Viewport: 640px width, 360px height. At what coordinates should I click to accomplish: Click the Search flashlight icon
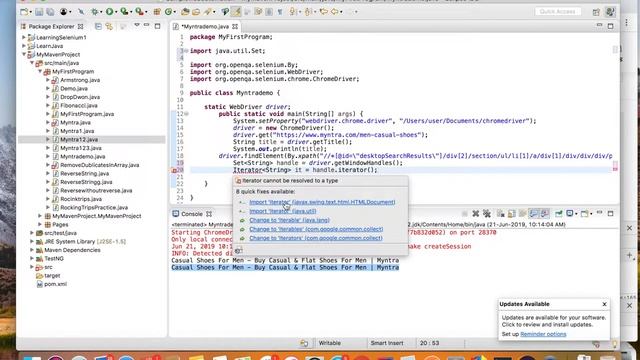tap(207, 12)
